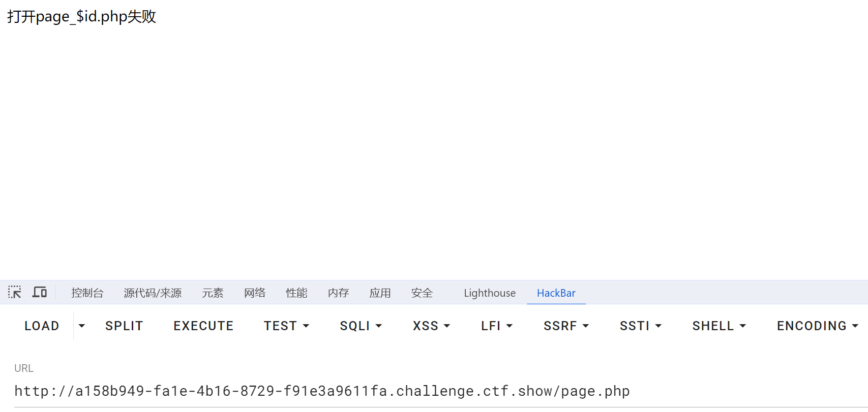Open the 应用 application tab
The image size is (868, 412).
[x=380, y=293]
